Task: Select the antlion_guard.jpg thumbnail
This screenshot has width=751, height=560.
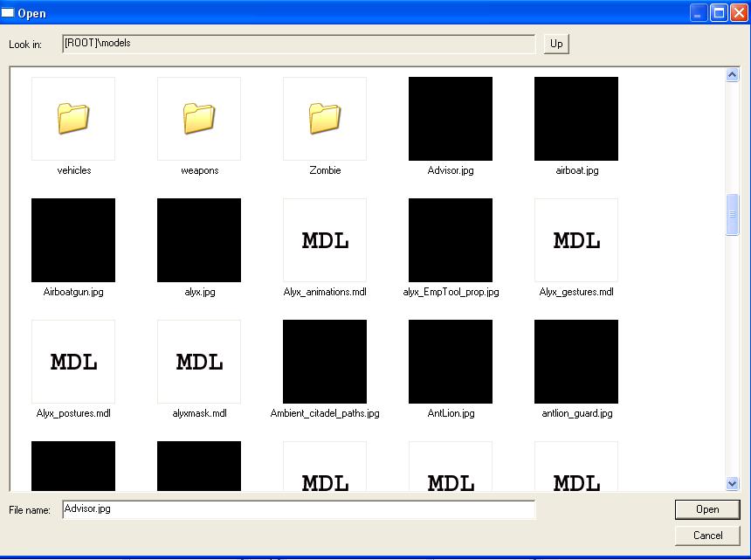Action: click(x=576, y=362)
